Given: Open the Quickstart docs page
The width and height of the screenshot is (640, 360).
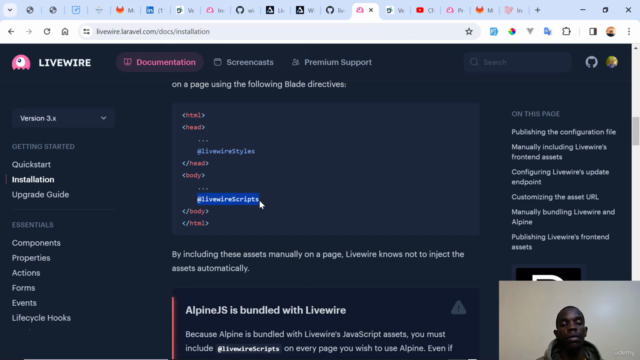Looking at the screenshot, I should (x=31, y=164).
